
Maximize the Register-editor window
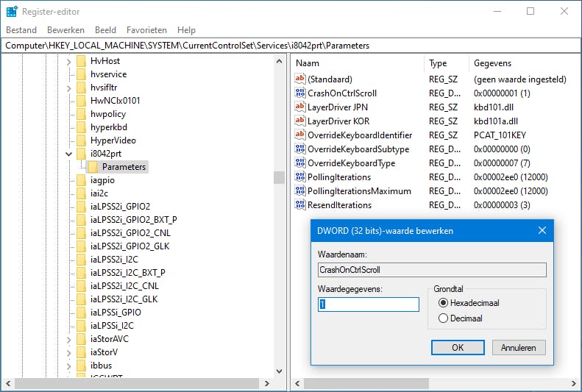(x=530, y=12)
